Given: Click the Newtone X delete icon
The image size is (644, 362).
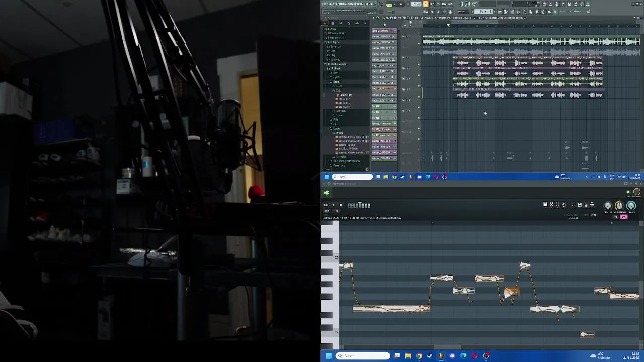Looking at the screenshot, I should [551, 205].
